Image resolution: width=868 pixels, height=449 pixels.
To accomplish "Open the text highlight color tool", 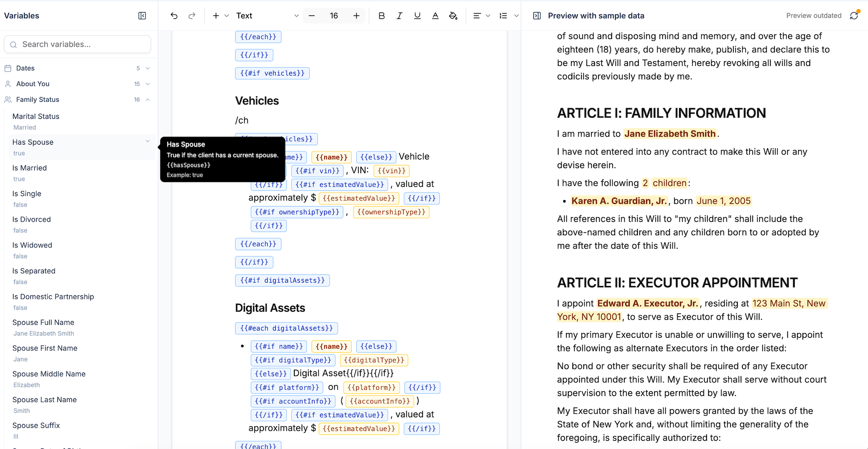I will [x=453, y=15].
